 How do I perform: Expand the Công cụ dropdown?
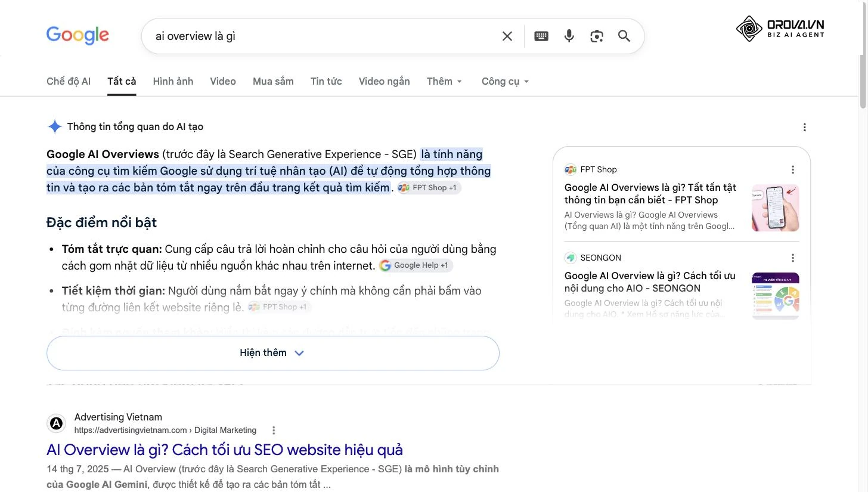click(506, 81)
